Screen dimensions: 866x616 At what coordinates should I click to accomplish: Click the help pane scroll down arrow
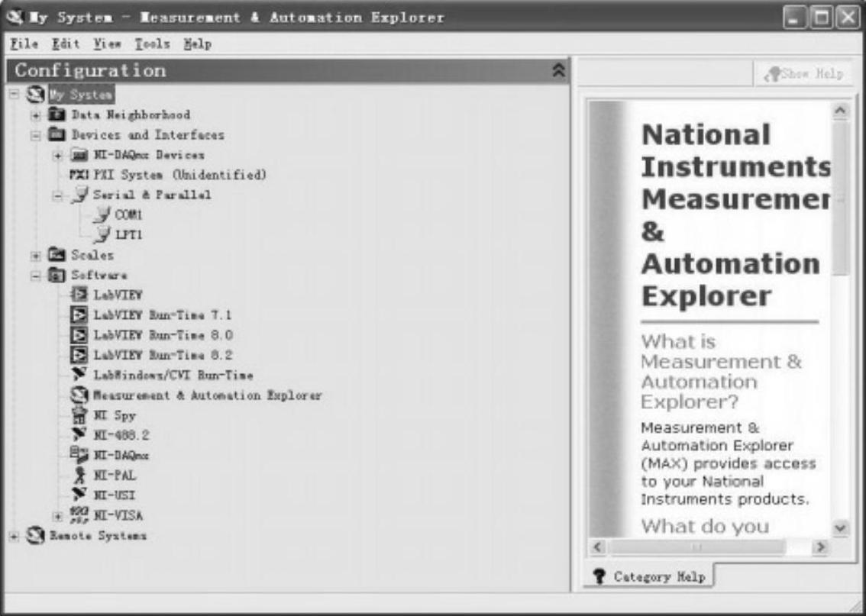(x=841, y=527)
